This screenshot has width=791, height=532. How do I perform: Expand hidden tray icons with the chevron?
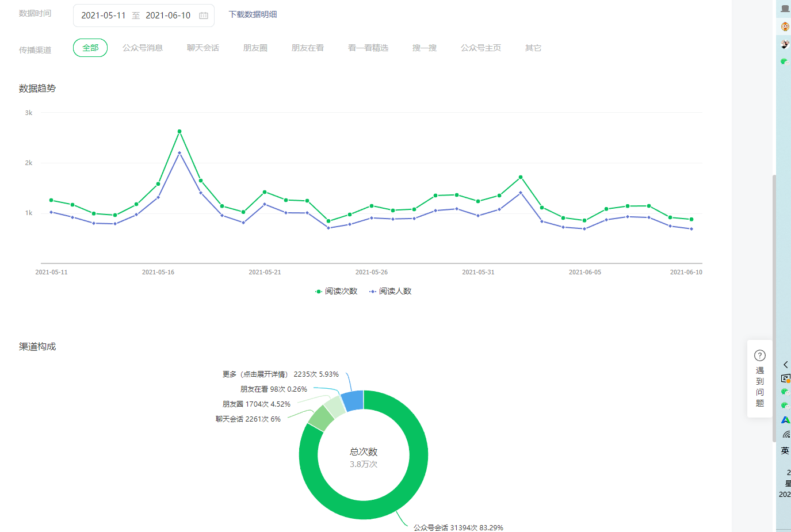tap(785, 365)
